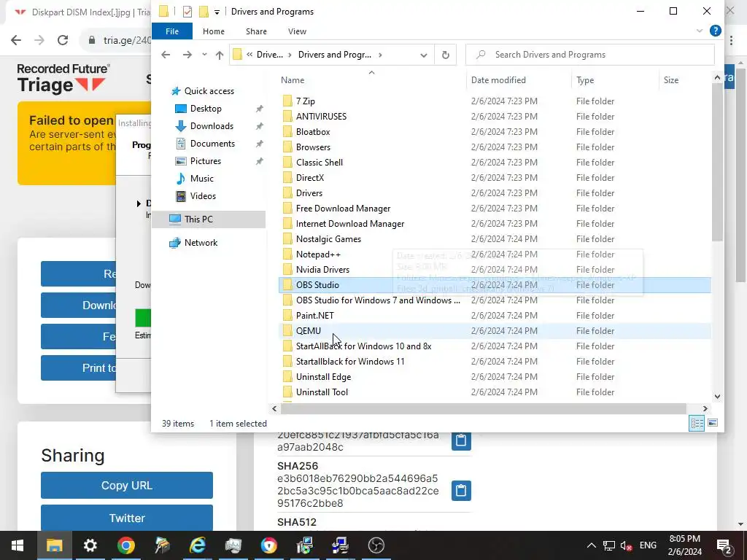Reload the Chrome page
Viewport: 747px width, 560px height.
[x=63, y=40]
